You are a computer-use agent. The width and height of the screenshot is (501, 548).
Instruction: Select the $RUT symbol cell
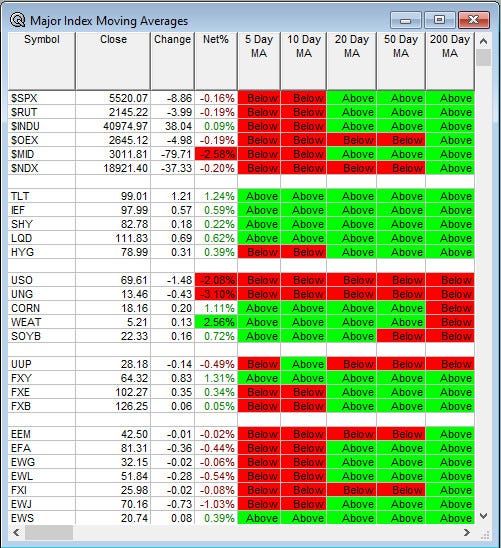(42, 112)
